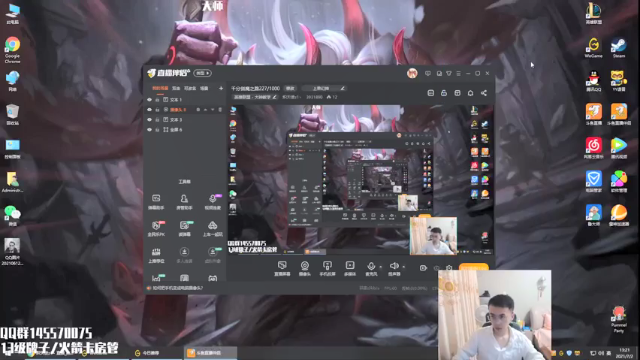Add a new source with plus icon
Screen dimensions: 640x360
tap(221, 88)
